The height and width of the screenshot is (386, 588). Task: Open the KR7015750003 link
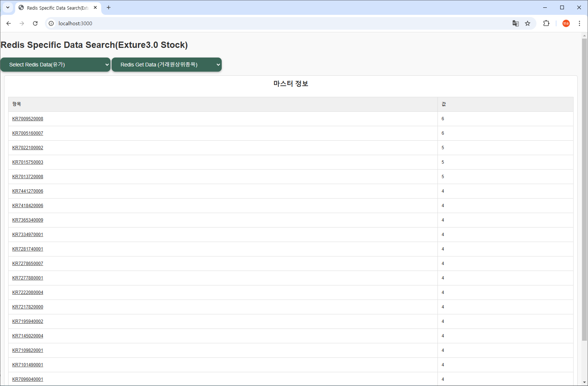[28, 162]
